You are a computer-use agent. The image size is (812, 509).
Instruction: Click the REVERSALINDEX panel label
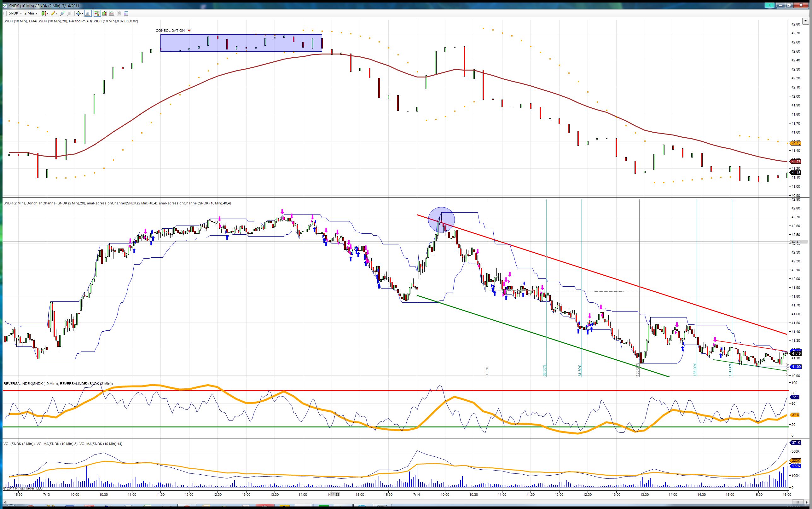coord(58,384)
